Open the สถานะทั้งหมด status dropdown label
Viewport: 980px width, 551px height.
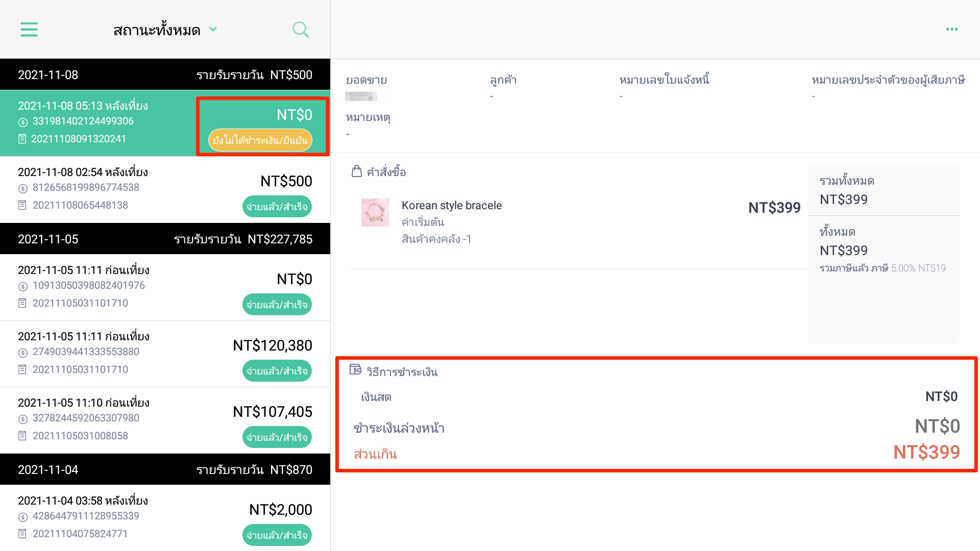157,30
